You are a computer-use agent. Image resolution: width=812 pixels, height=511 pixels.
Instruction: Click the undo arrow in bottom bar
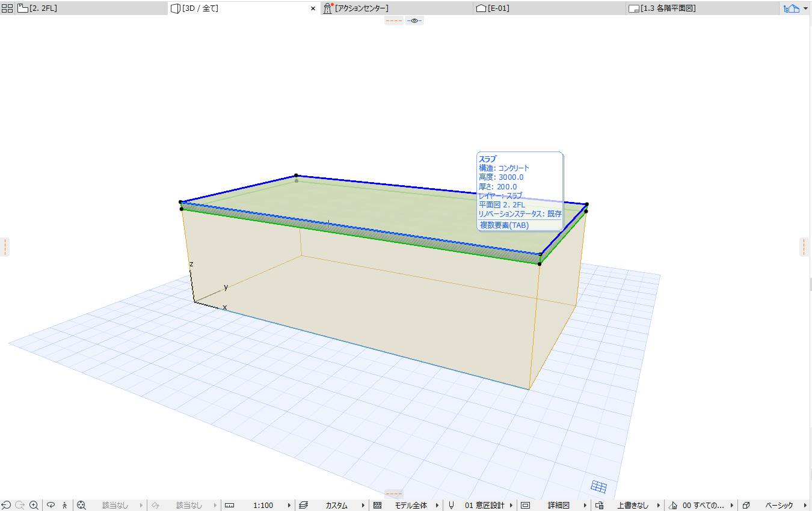6,506
